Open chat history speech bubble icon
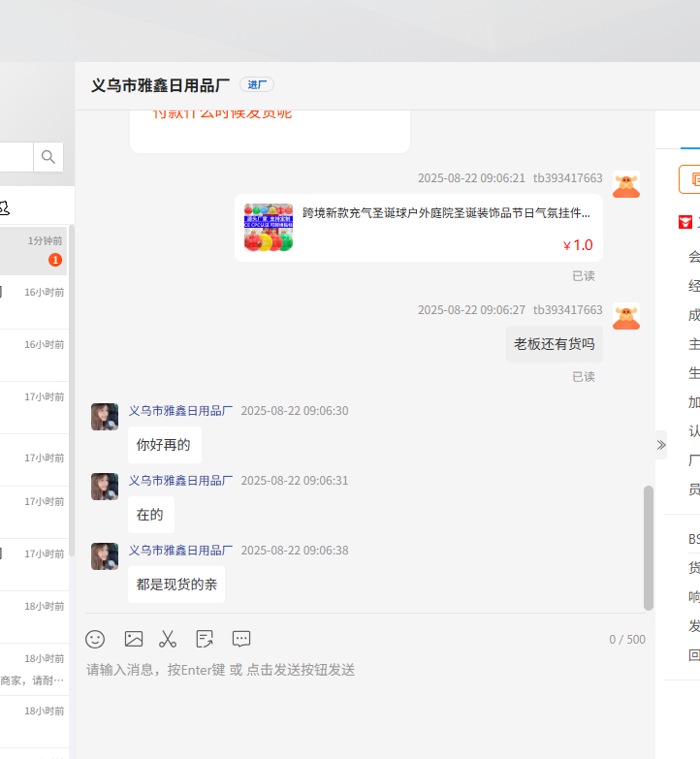The height and width of the screenshot is (759, 700). (241, 639)
